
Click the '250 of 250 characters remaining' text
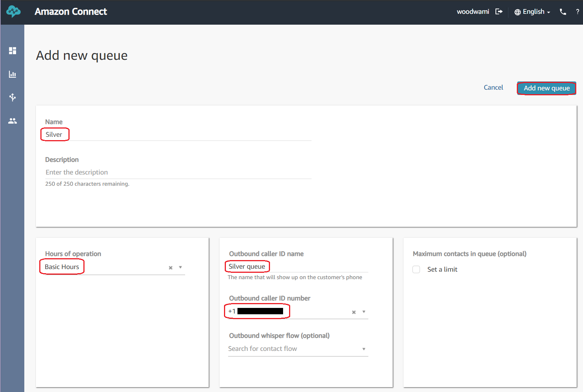87,184
